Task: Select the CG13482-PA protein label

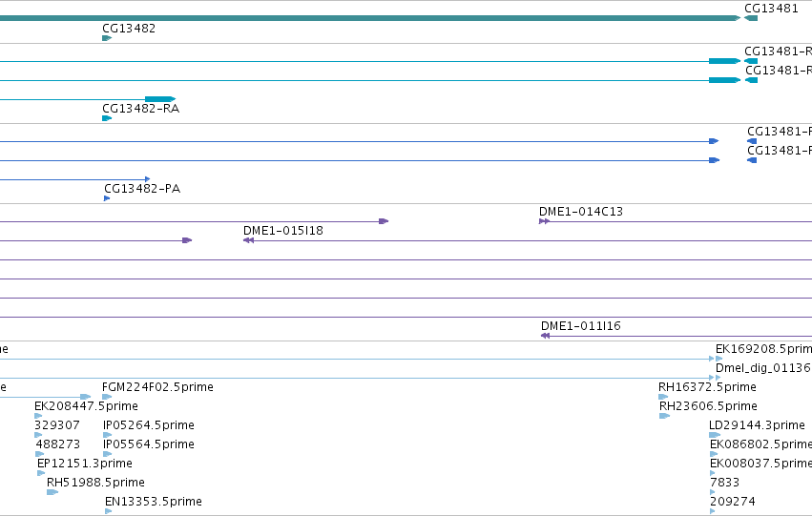Action: 142,189
